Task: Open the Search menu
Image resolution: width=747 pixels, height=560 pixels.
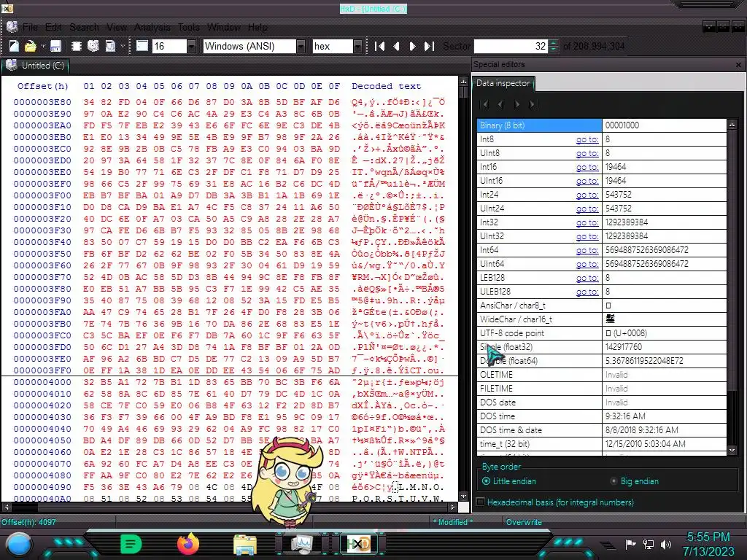Action: [85, 27]
